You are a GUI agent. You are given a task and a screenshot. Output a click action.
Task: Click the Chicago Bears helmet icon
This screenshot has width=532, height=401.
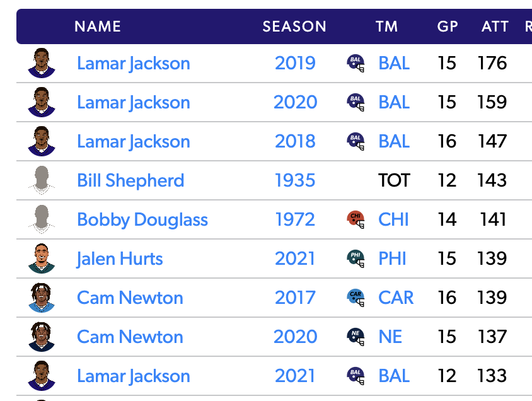pyautogui.click(x=356, y=219)
